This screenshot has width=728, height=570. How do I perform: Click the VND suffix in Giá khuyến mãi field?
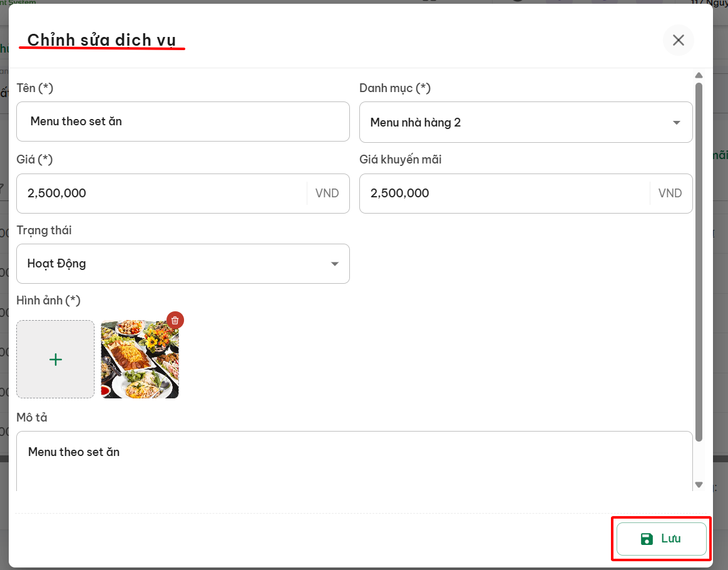pos(670,194)
